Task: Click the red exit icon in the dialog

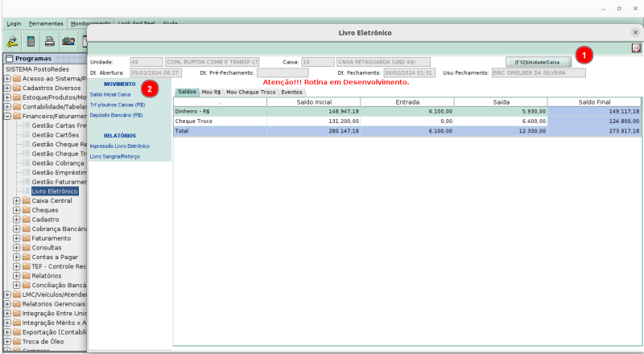Action: (636, 48)
